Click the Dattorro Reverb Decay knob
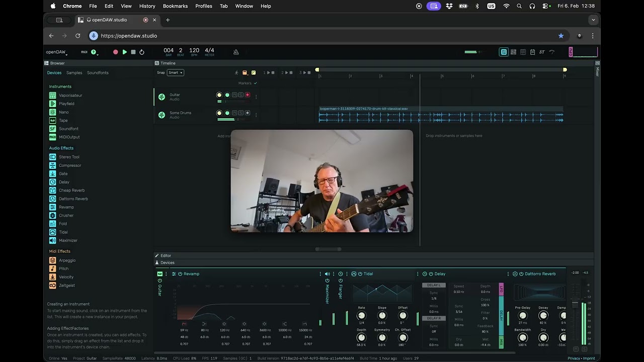 point(543,316)
